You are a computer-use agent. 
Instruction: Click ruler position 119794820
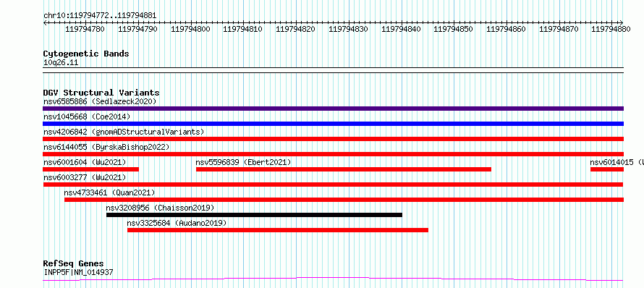point(296,29)
